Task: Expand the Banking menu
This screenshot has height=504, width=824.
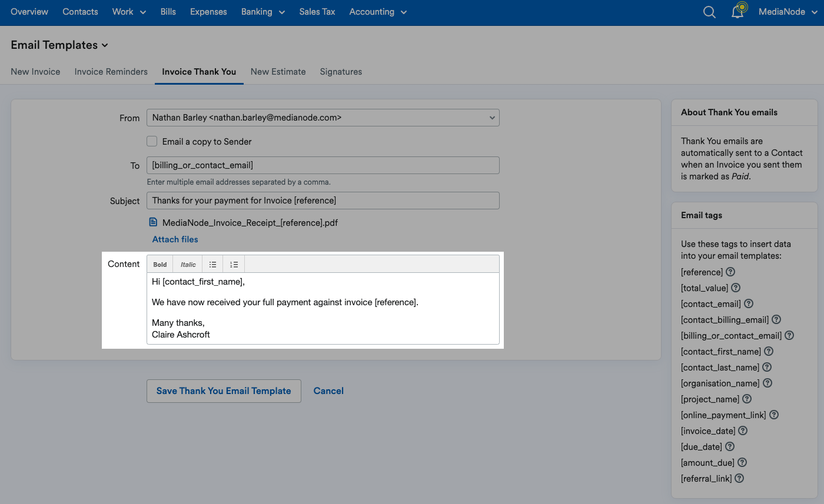Action: tap(263, 12)
